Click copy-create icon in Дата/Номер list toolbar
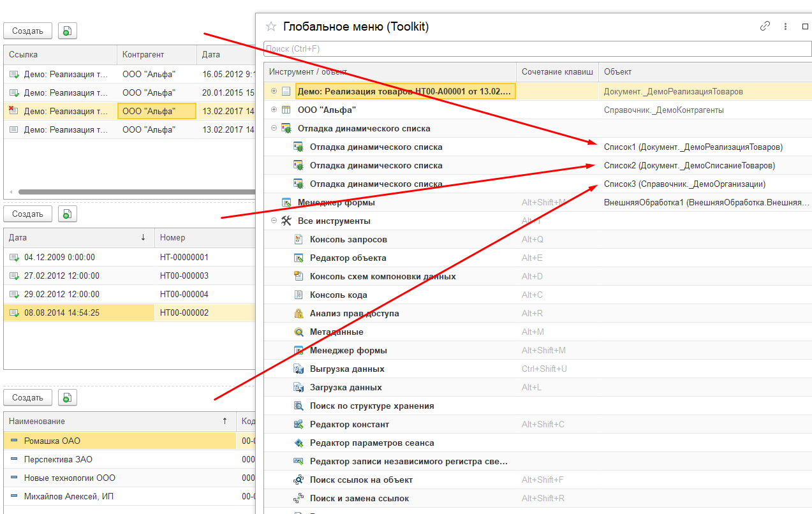The image size is (812, 514). [x=68, y=214]
